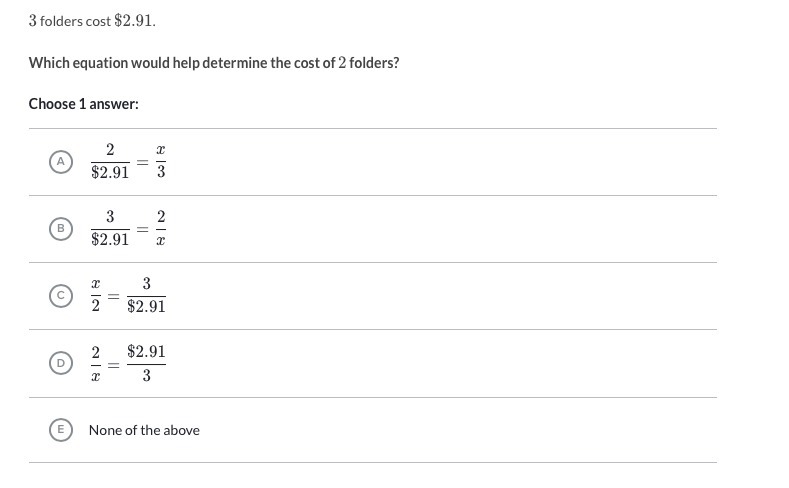Click the "3 folders cost $2.91" statement
This screenshot has height=488, width=789.
pyautogui.click(x=92, y=20)
